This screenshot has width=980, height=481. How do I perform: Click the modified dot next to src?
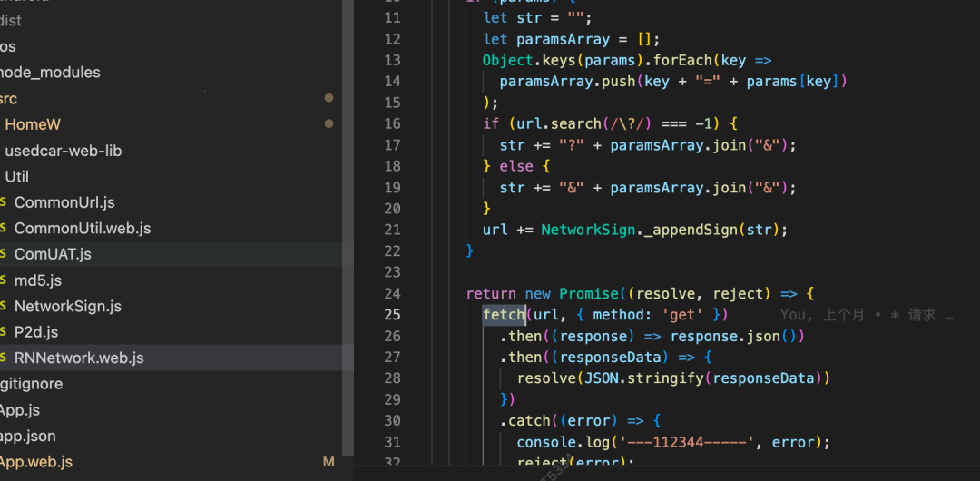click(328, 98)
